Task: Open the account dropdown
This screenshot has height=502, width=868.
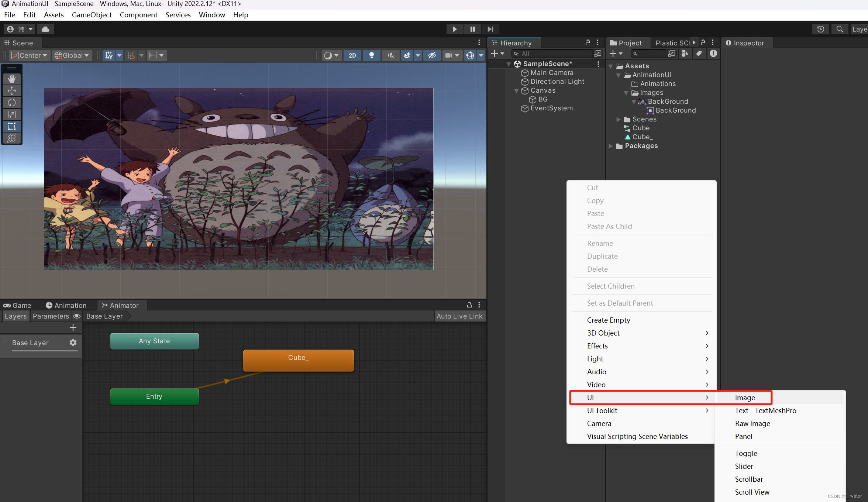Action: point(20,29)
